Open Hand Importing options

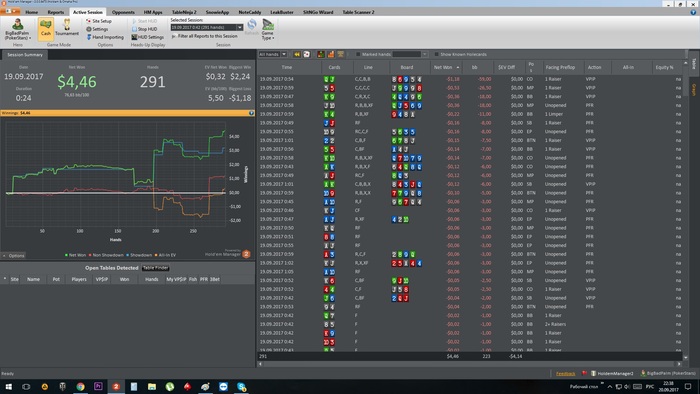point(105,37)
